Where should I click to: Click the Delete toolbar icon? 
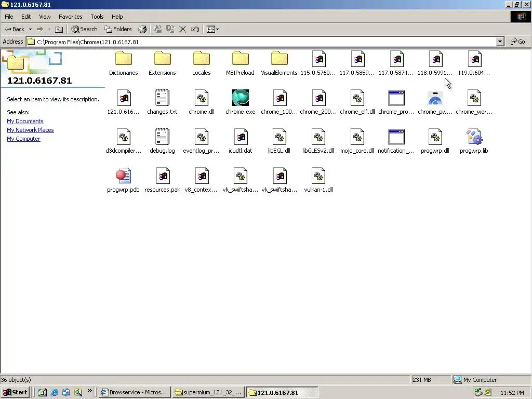pos(182,29)
